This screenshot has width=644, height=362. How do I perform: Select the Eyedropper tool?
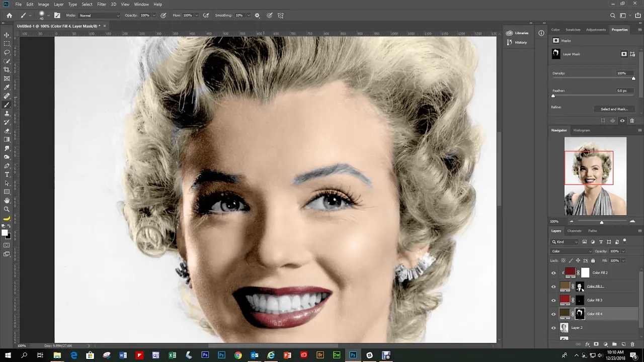coord(7,87)
